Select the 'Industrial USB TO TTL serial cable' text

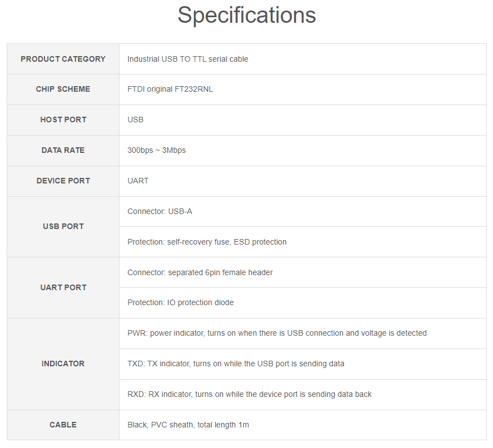[x=188, y=59]
